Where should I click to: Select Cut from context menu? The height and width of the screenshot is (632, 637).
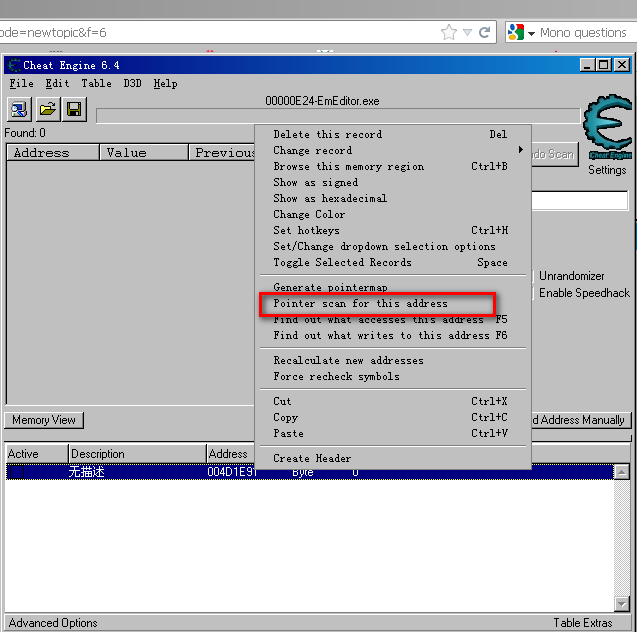[393, 401]
